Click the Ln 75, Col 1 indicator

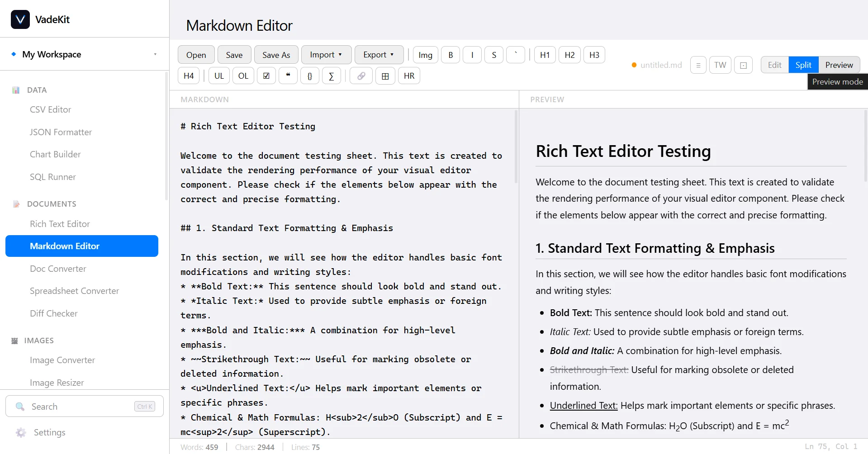pyautogui.click(x=831, y=446)
